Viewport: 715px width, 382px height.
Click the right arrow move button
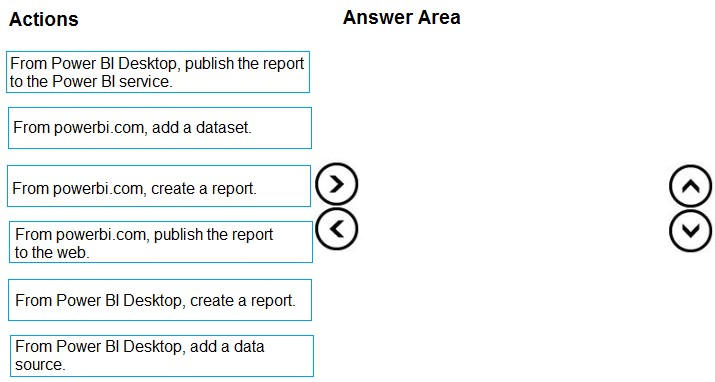[x=337, y=184]
